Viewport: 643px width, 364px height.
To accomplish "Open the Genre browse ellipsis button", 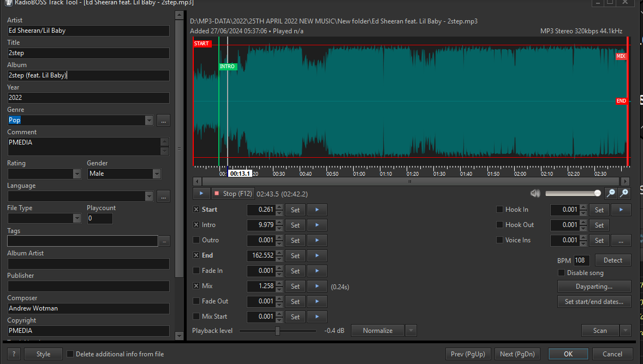I will [x=164, y=120].
